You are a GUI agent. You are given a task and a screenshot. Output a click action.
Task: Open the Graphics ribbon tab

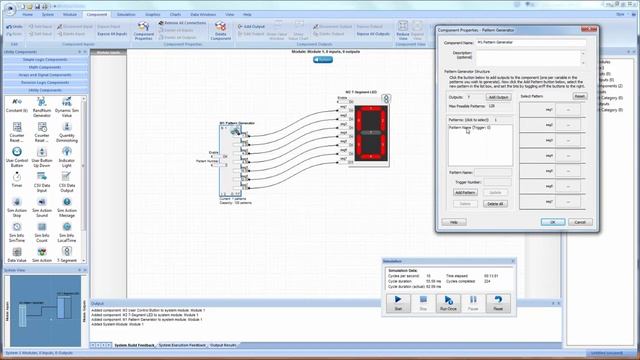pos(153,14)
